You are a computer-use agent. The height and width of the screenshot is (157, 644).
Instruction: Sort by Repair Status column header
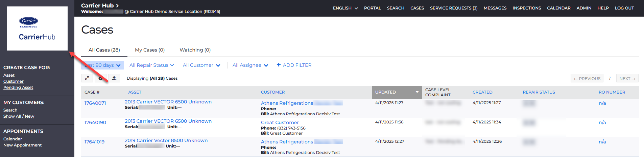click(539, 92)
